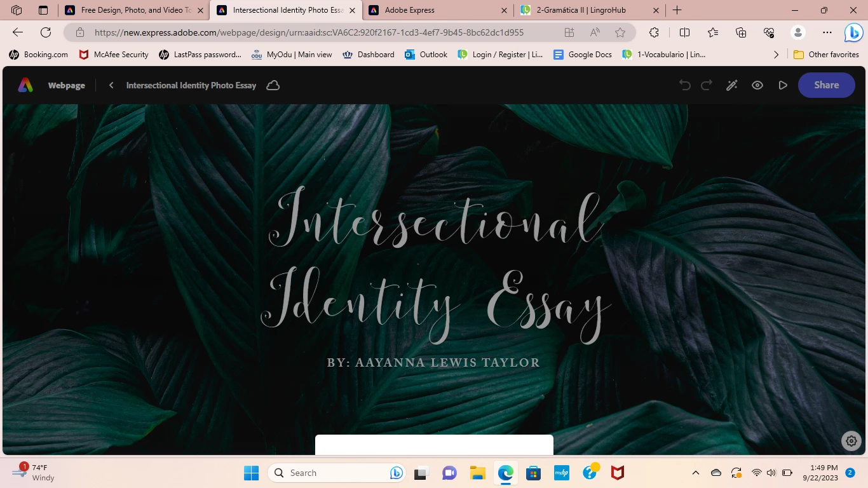
Task: Go back using the chevron beside title
Action: coord(111,85)
